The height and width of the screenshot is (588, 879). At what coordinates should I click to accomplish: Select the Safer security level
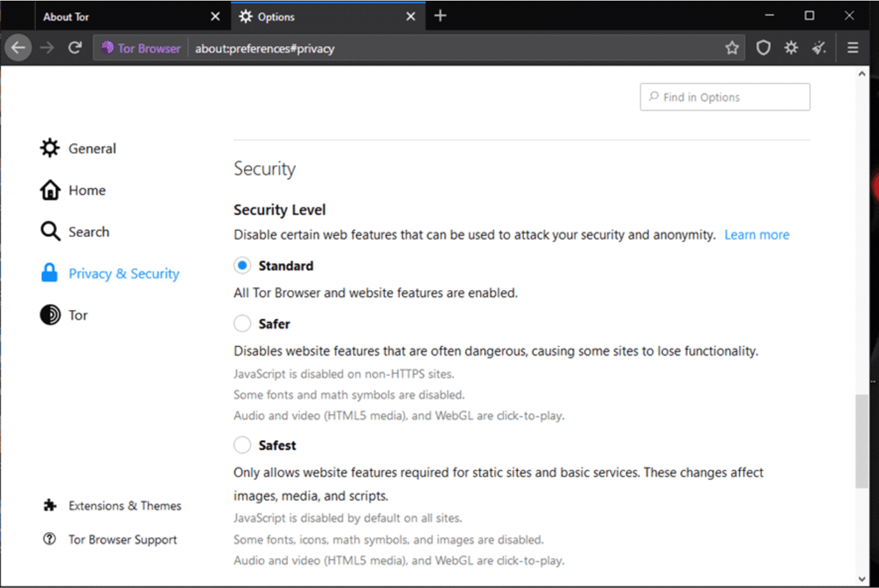(x=242, y=324)
